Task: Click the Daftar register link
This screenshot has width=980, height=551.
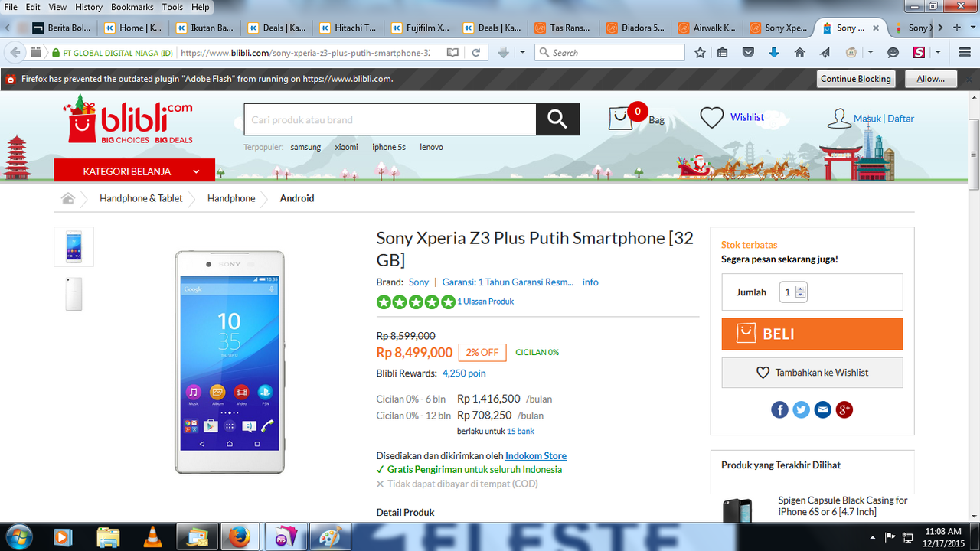Action: coord(901,119)
